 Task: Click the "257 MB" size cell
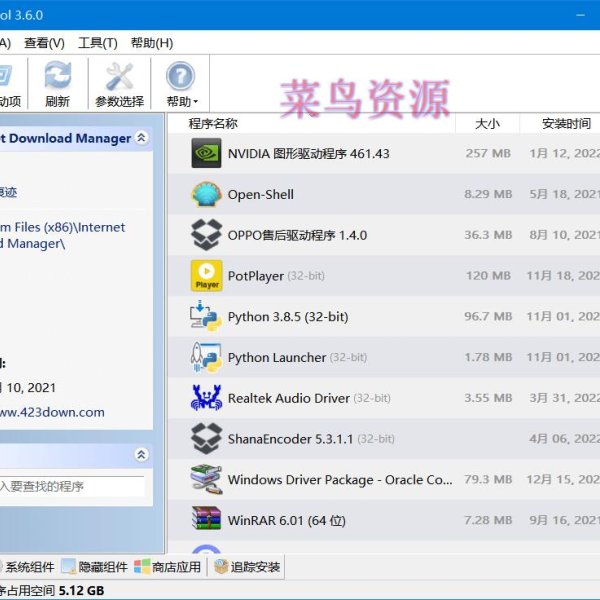click(x=488, y=153)
